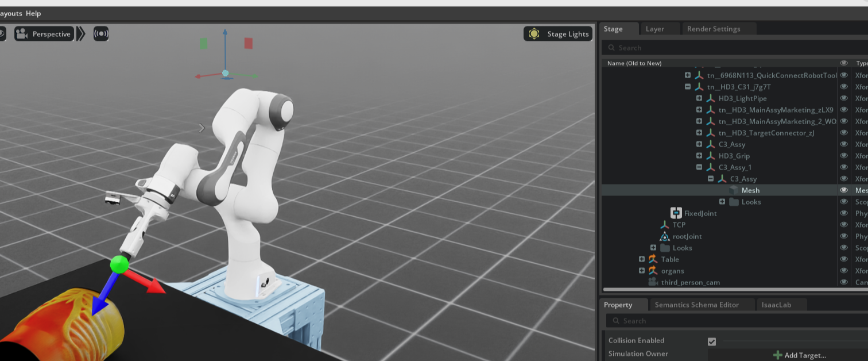Toggle the Collision Enabled checkbox
Viewport: 868px width, 361px height.
(x=712, y=341)
